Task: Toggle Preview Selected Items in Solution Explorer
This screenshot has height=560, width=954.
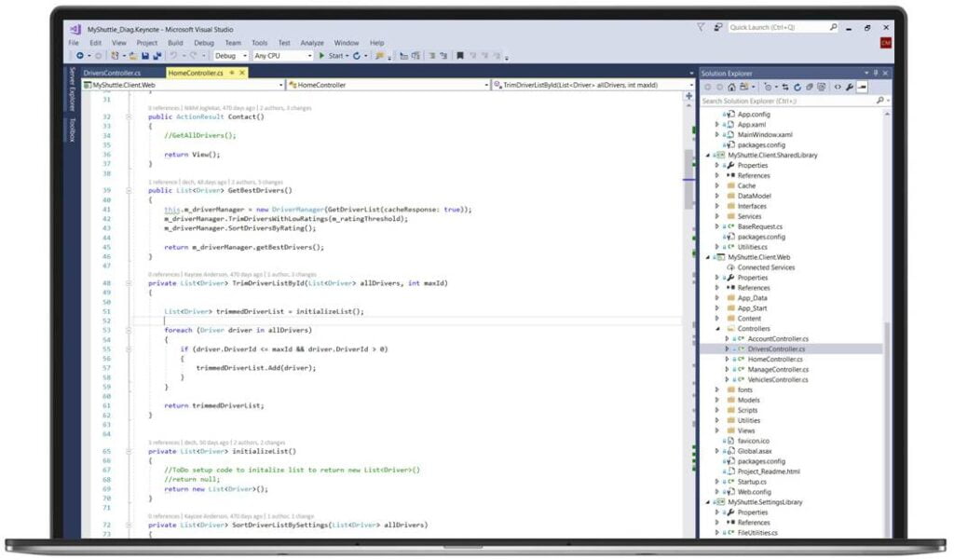Action: click(862, 87)
